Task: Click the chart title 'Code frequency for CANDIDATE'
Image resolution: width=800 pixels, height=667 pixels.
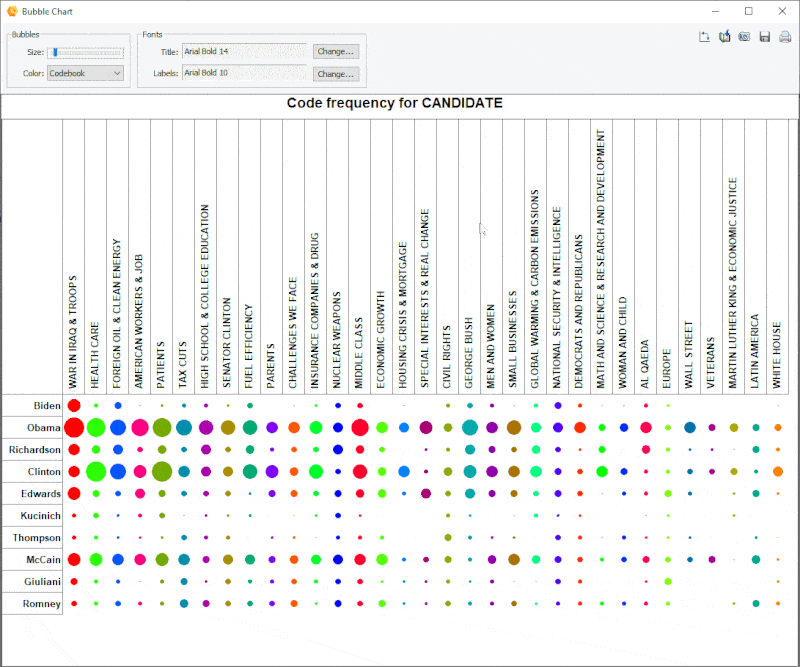Action: pos(394,103)
